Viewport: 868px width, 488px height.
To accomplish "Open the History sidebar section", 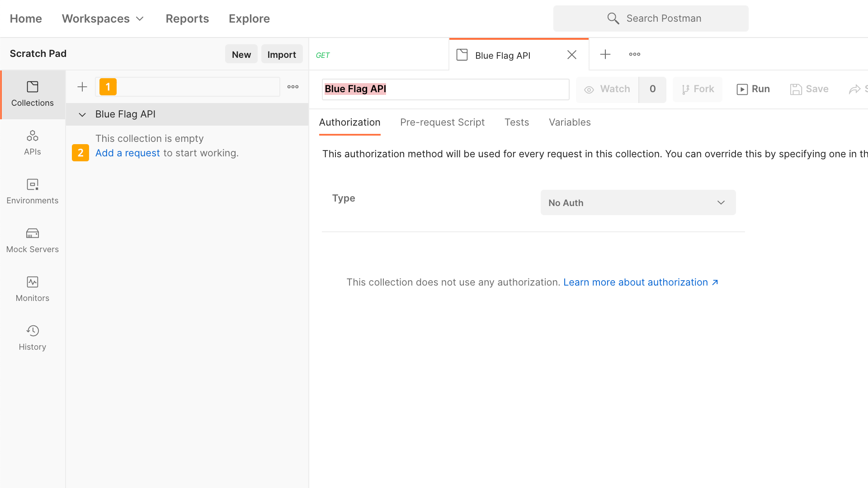I will pyautogui.click(x=32, y=338).
